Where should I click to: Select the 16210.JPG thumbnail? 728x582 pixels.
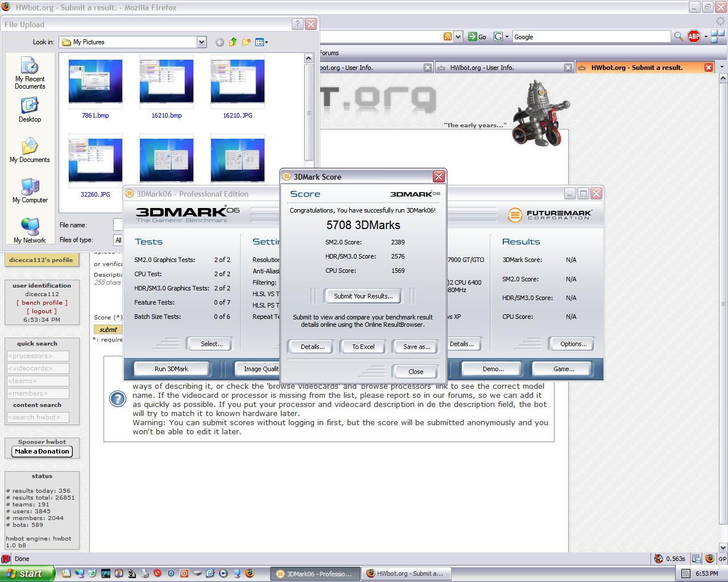point(237,87)
